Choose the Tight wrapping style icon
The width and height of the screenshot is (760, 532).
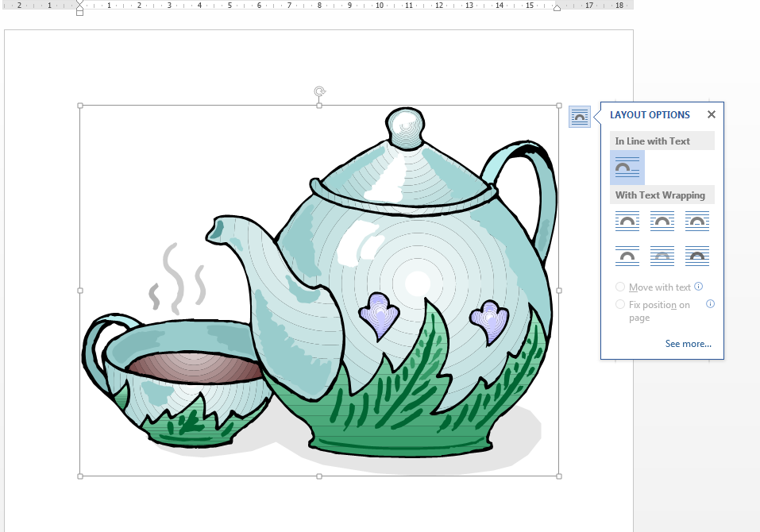click(662, 221)
